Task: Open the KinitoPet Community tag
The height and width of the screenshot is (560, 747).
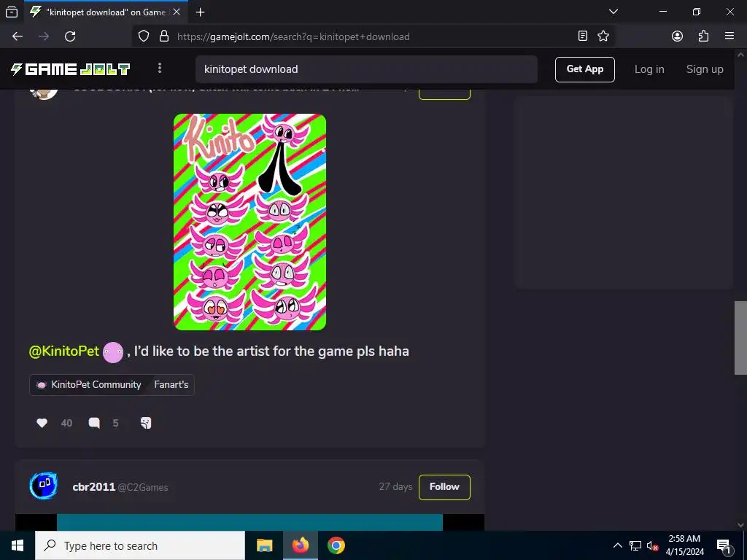Action: [88, 385]
